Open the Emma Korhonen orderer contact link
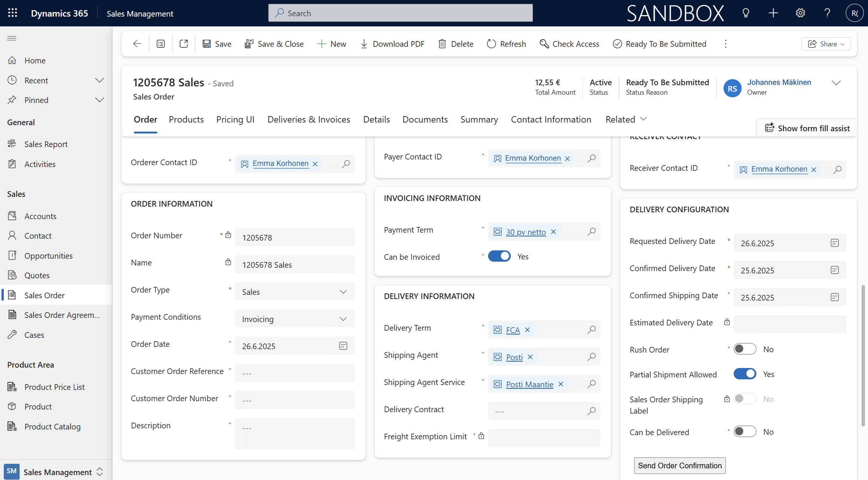 280,163
